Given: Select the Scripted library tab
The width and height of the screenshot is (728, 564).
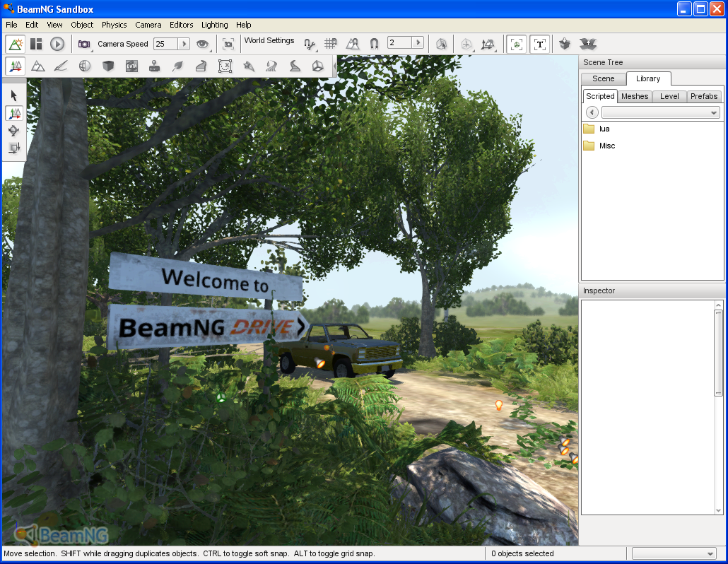Looking at the screenshot, I should click(x=600, y=96).
